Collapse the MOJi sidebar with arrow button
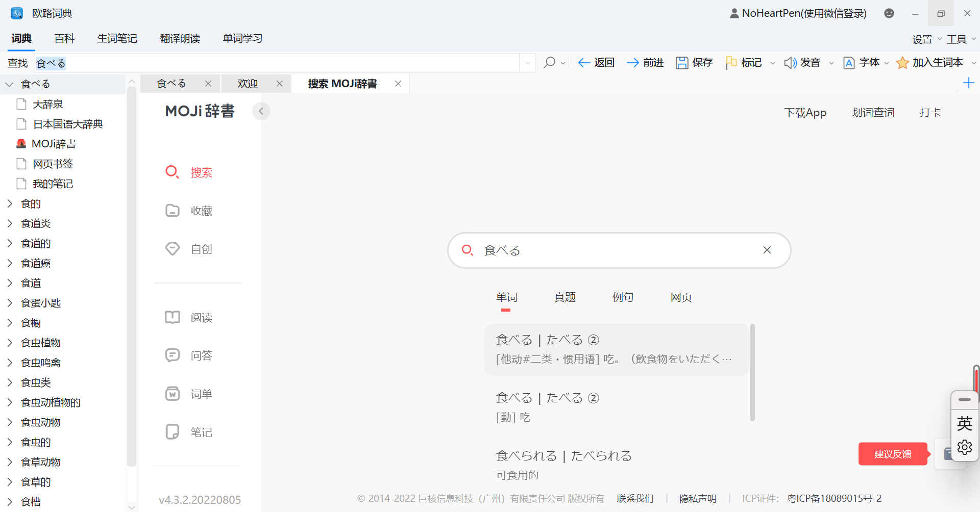The image size is (980, 512). [x=261, y=111]
